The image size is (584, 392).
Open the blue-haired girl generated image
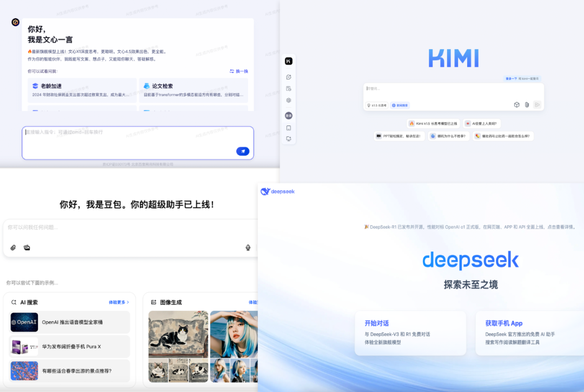pos(234,334)
